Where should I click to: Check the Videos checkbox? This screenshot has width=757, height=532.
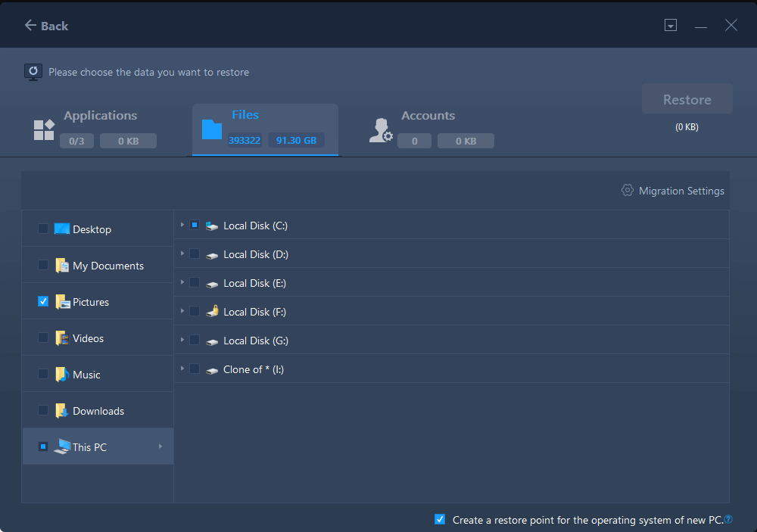click(43, 338)
